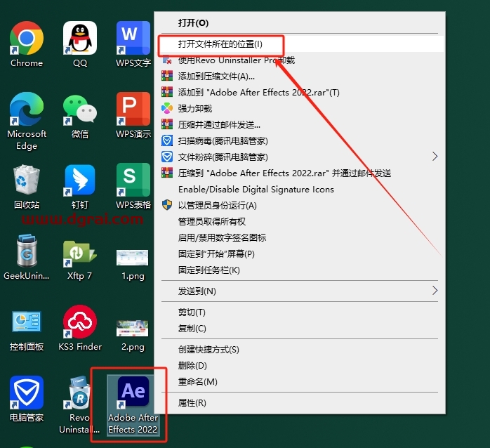
Task: Click 创建快捷方式(S) menu entry
Action: pyautogui.click(x=208, y=350)
